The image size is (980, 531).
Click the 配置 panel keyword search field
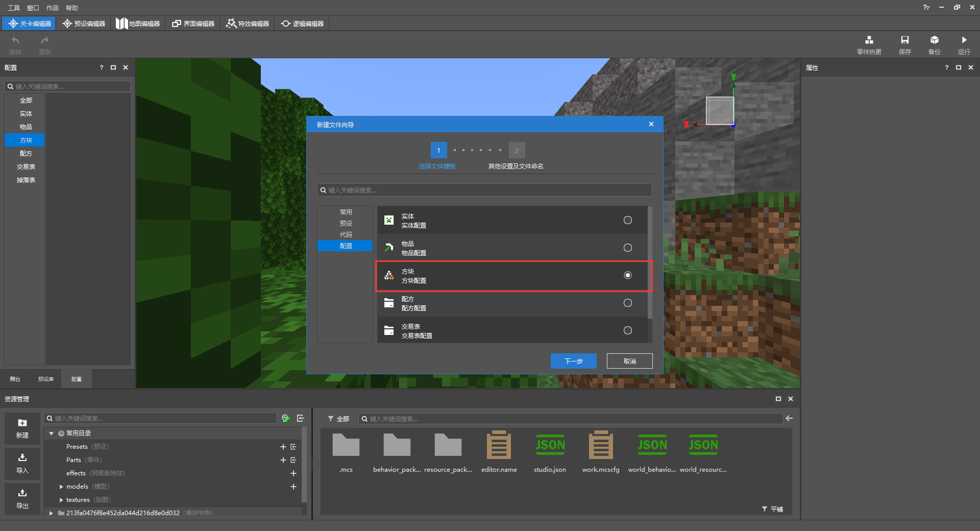click(x=68, y=86)
